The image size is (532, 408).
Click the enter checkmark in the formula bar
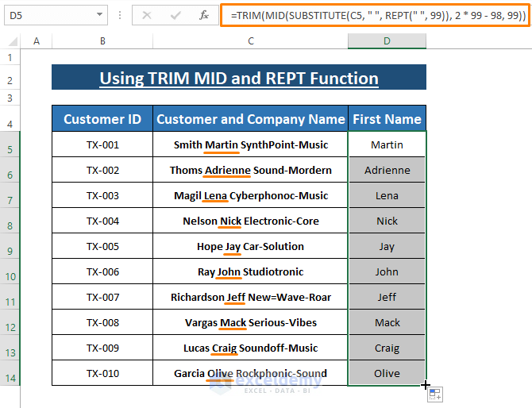tap(175, 15)
